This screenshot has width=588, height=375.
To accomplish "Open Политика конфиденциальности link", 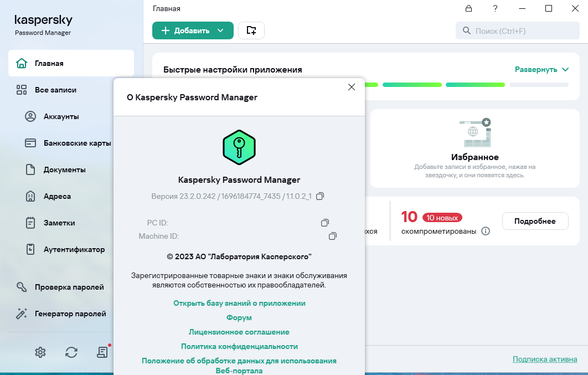I will [x=239, y=346].
